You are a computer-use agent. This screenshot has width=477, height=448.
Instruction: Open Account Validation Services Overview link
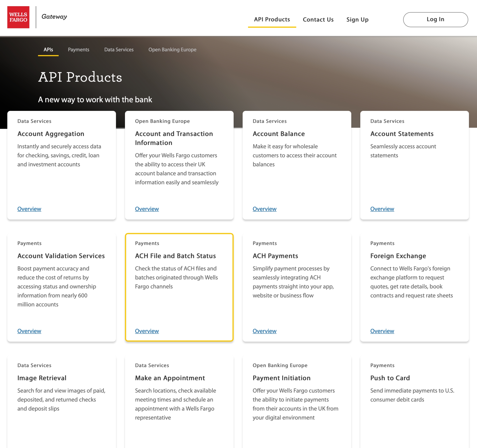click(x=29, y=331)
